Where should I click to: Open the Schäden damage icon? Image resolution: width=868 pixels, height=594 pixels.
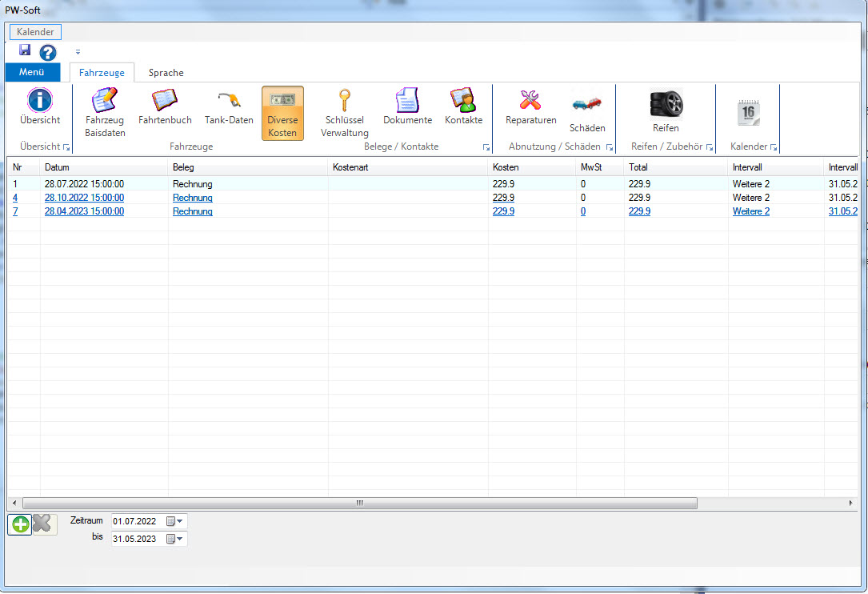[x=587, y=112]
